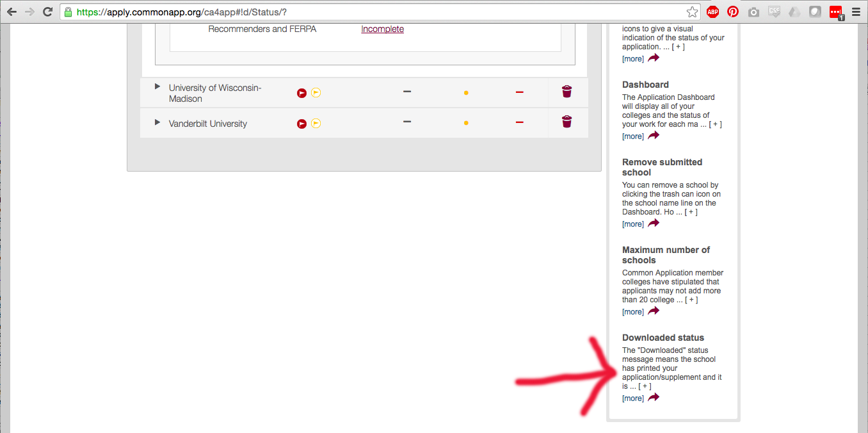Click the red dash status for Wisconsin-Madison
This screenshot has width=868, height=433.
tap(519, 92)
